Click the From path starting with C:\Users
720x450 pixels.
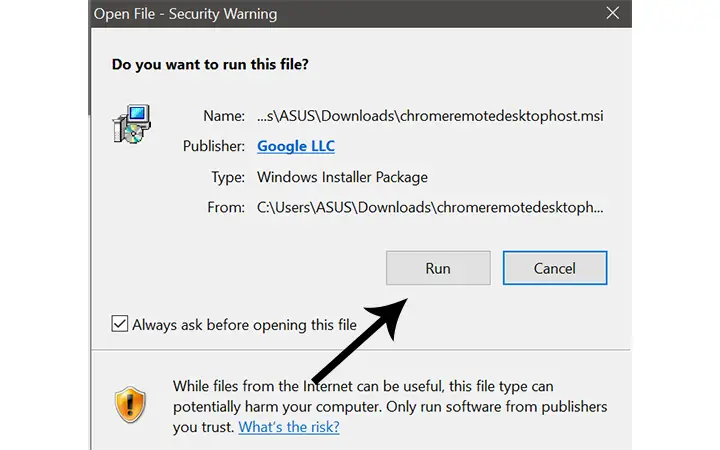tap(430, 207)
